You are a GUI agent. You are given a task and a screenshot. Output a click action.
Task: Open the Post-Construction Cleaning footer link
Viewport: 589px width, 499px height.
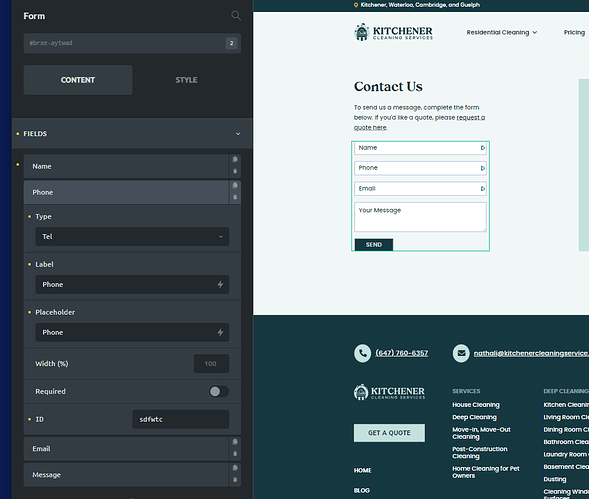point(480,452)
